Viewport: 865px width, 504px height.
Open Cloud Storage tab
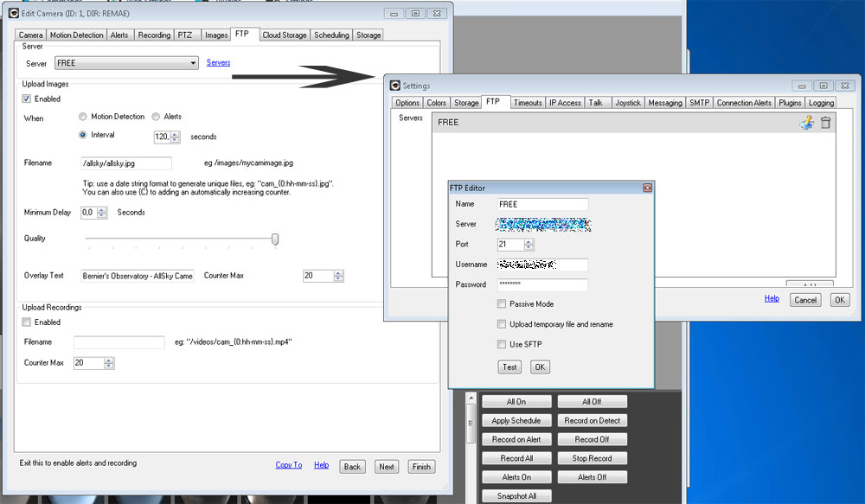pos(284,35)
